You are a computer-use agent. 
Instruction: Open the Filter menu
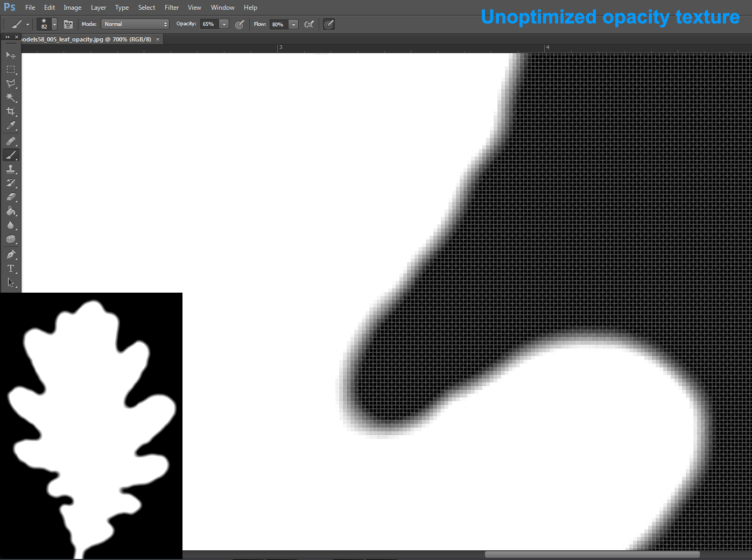tap(171, 7)
